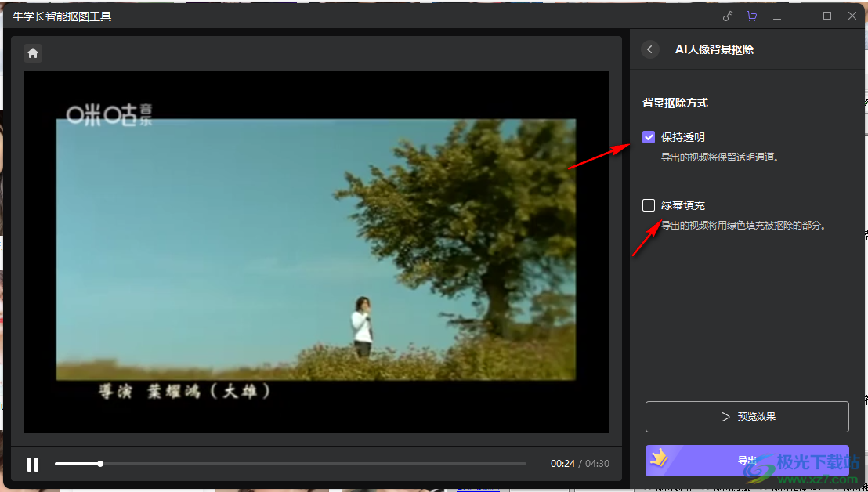The height and width of the screenshot is (492, 868).
Task: Minimize the 牛学长智能抠图工具 window
Action: coord(802,15)
